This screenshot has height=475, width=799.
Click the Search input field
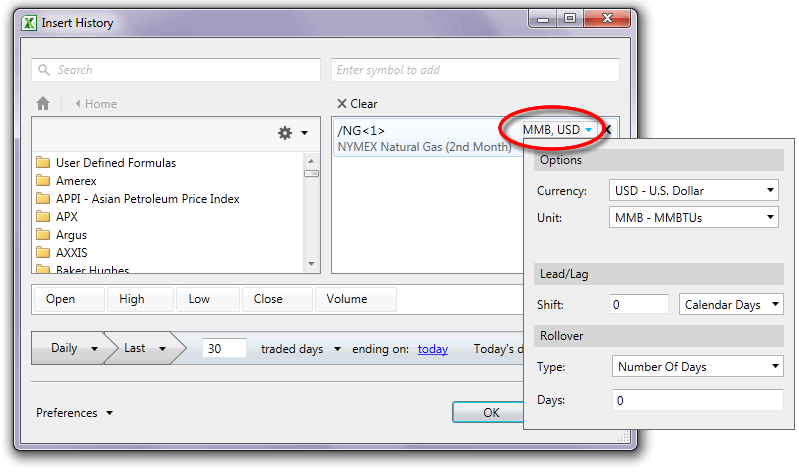(176, 70)
